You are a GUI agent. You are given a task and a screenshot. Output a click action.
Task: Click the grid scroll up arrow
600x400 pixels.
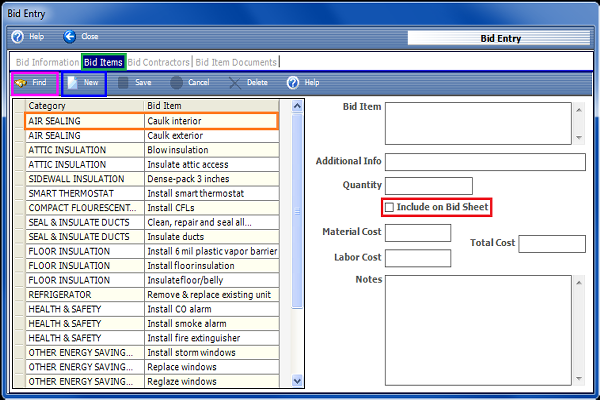pos(297,106)
